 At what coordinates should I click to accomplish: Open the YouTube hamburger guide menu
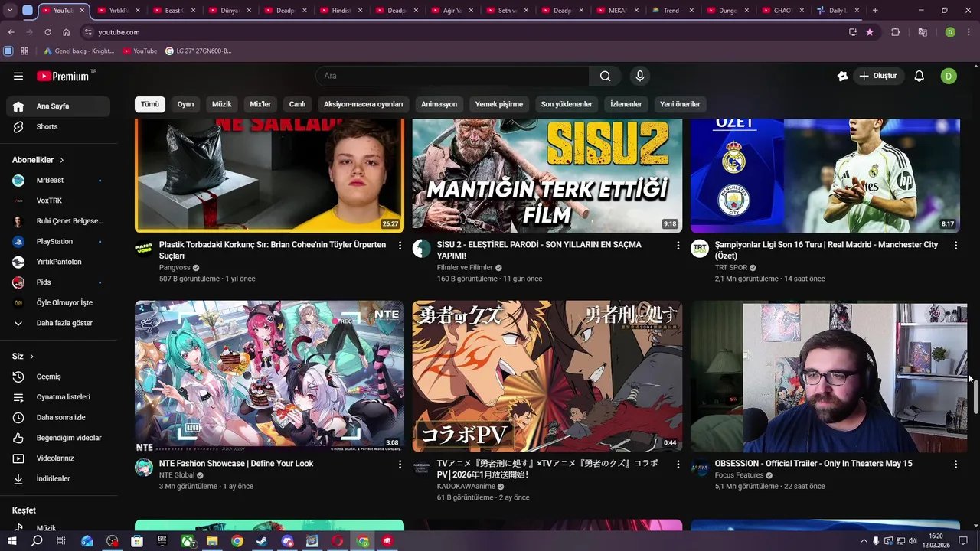(18, 76)
